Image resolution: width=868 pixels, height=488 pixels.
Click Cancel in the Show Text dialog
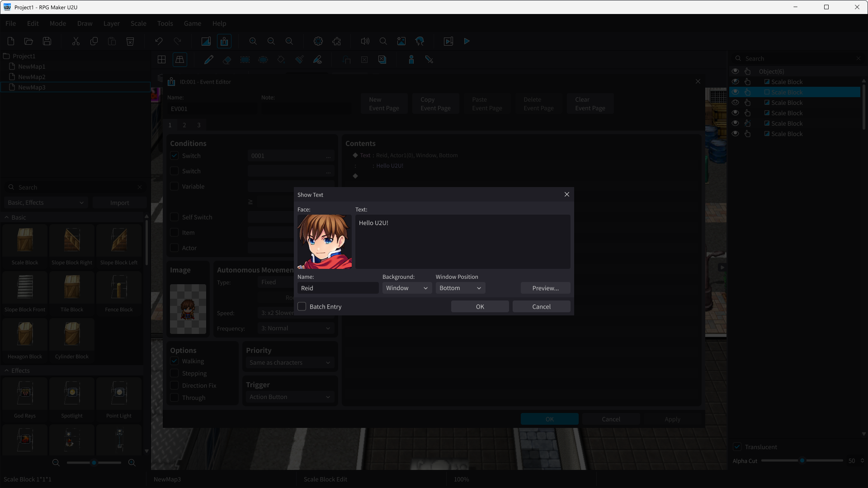(542, 307)
